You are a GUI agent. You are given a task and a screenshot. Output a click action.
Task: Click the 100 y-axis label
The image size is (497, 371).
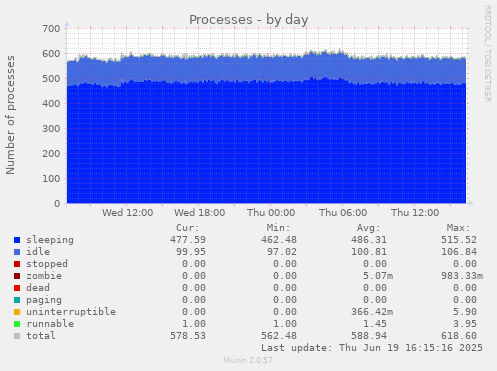point(51,178)
